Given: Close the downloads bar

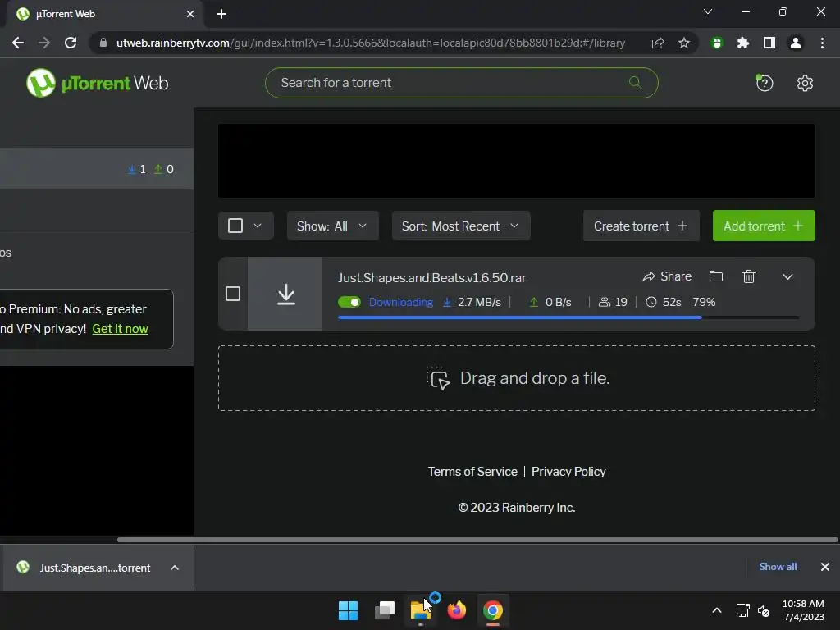Looking at the screenshot, I should [825, 567].
